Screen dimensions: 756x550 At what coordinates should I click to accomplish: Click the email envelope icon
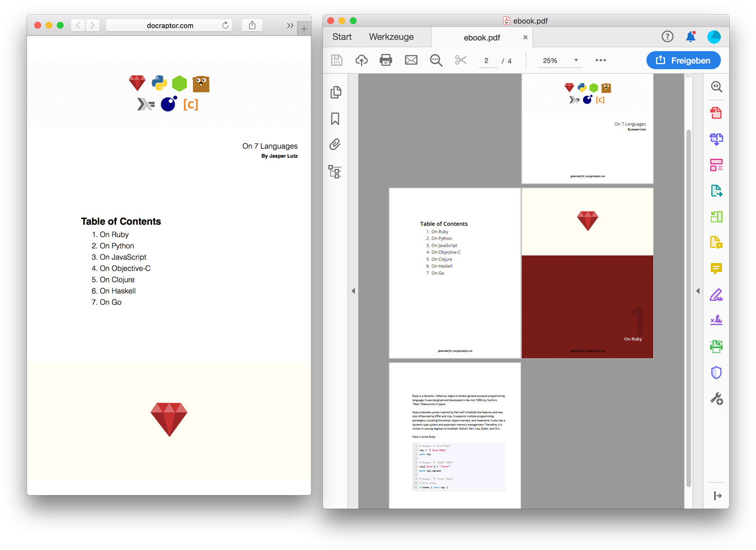coord(411,60)
